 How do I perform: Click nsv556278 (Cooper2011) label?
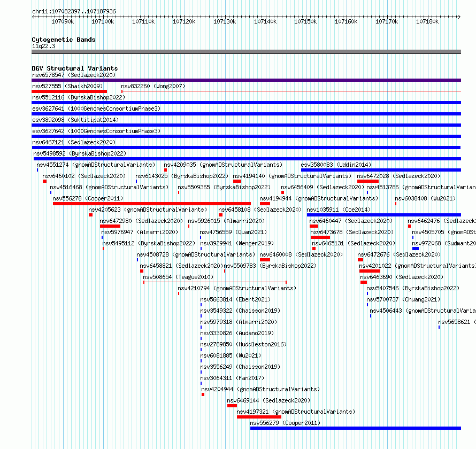tap(88, 198)
